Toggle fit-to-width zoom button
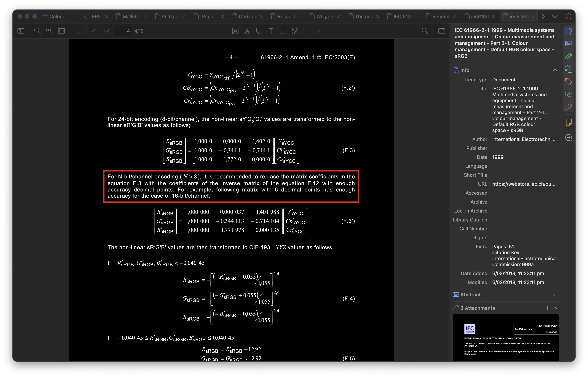 [x=61, y=31]
